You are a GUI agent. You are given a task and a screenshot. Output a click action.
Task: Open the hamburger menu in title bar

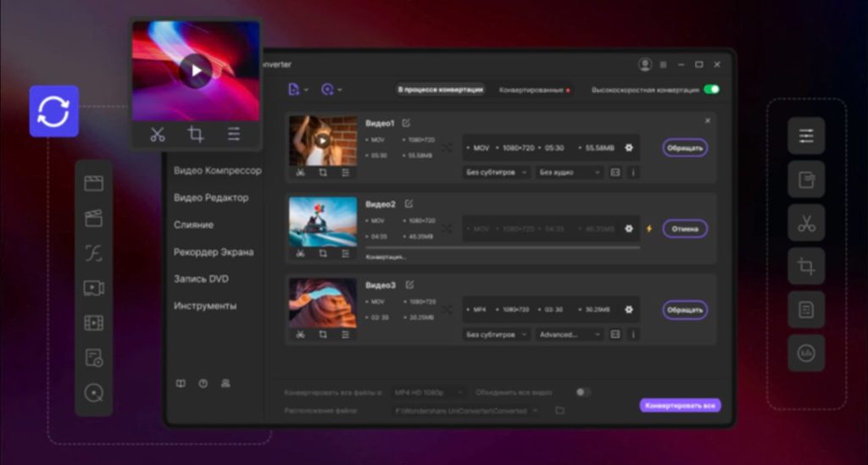tap(663, 64)
